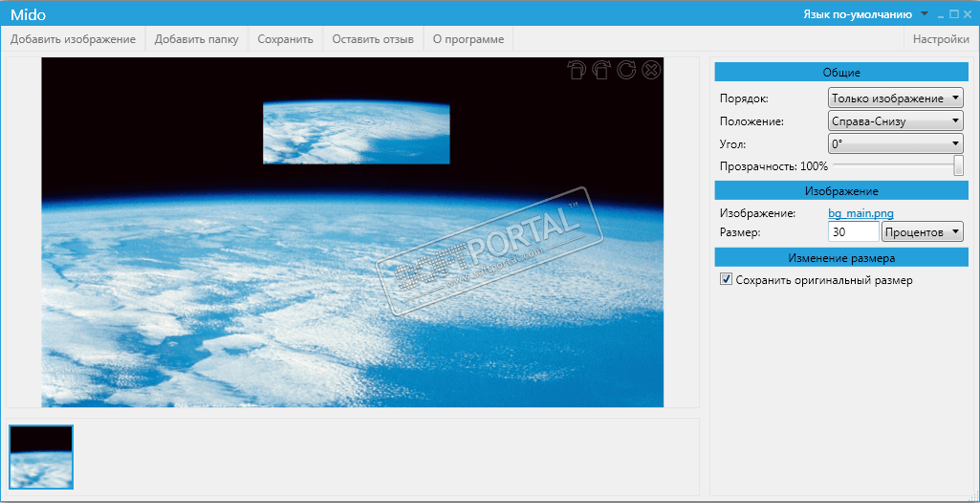Image resolution: width=980 pixels, height=503 pixels.
Task: Click Добавить изображение in the toolbar
Action: (73, 39)
